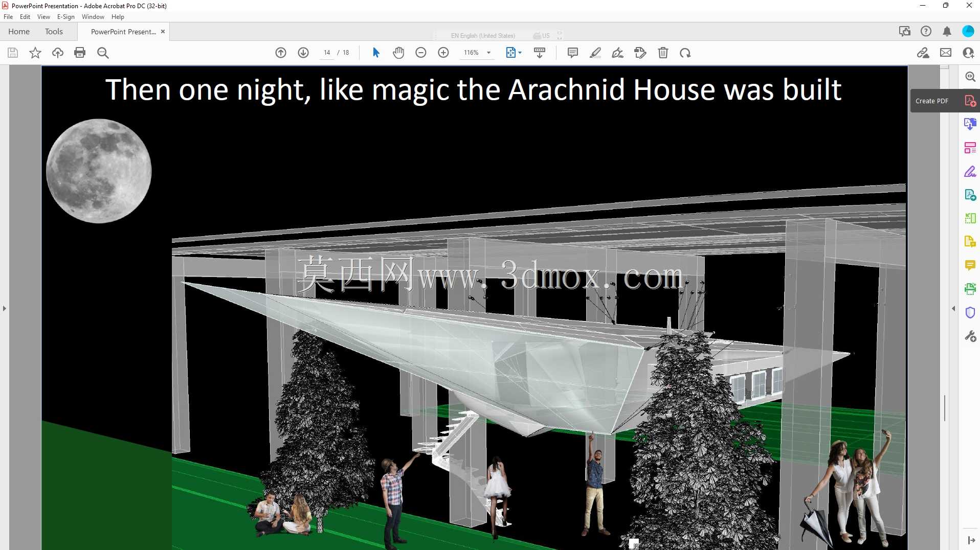980x550 pixels.
Task: Open the File menu
Action: [8, 17]
